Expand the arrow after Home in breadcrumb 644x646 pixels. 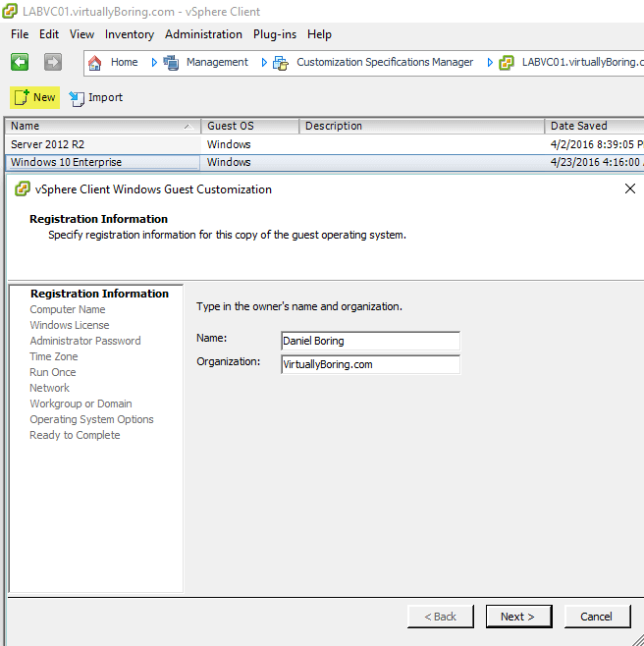click(154, 62)
